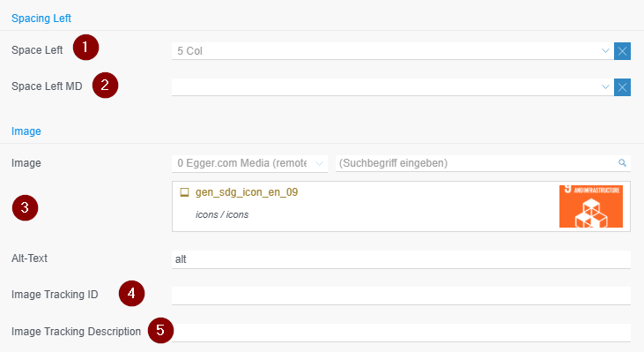Image resolution: width=644 pixels, height=352 pixels.
Task: Click into the Alt-Text field
Action: (401, 259)
